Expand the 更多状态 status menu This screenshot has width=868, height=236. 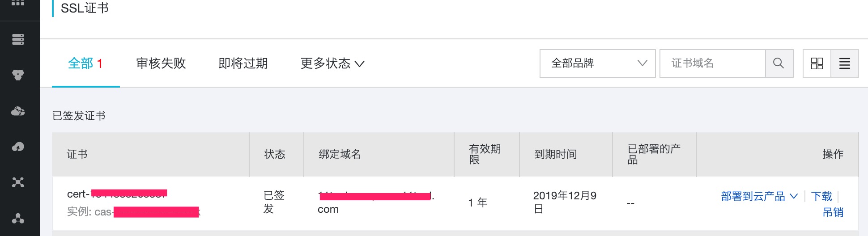pyautogui.click(x=332, y=63)
